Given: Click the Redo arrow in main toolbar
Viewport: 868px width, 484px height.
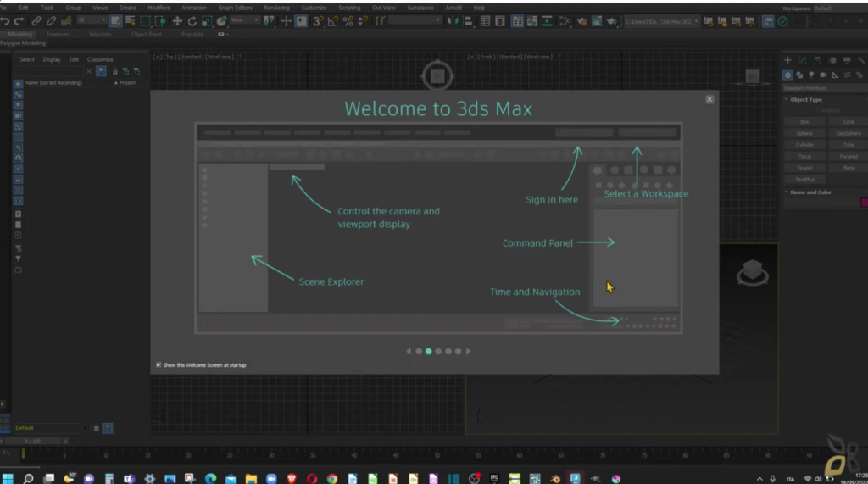Looking at the screenshot, I should pos(19,21).
